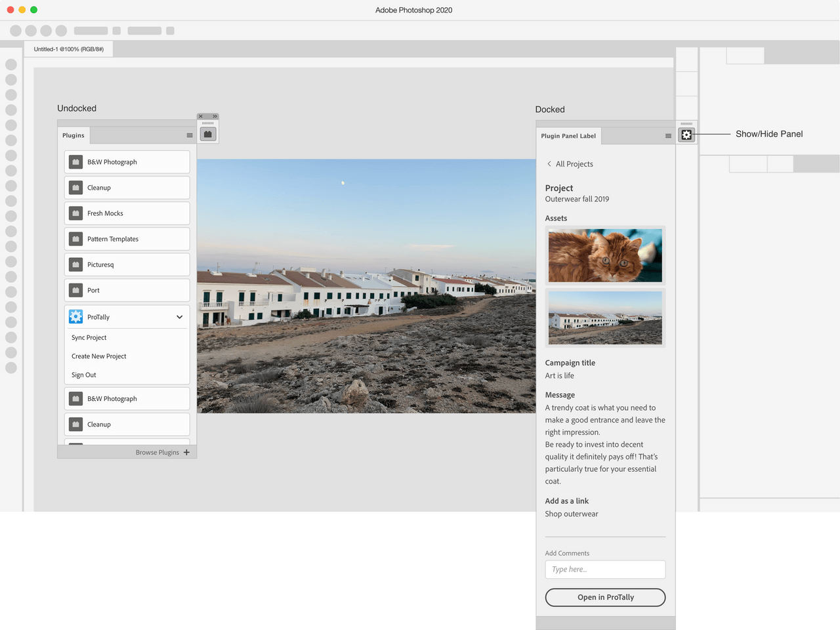
Task: Click the plus next to Browse Plugins
Action: point(186,452)
